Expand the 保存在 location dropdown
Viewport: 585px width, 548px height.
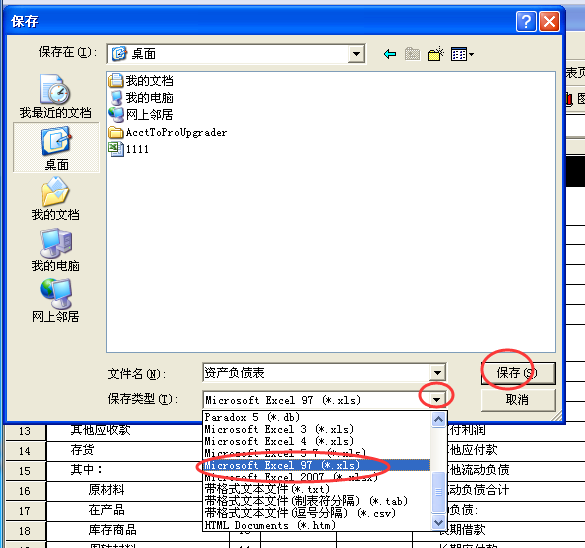[356, 54]
